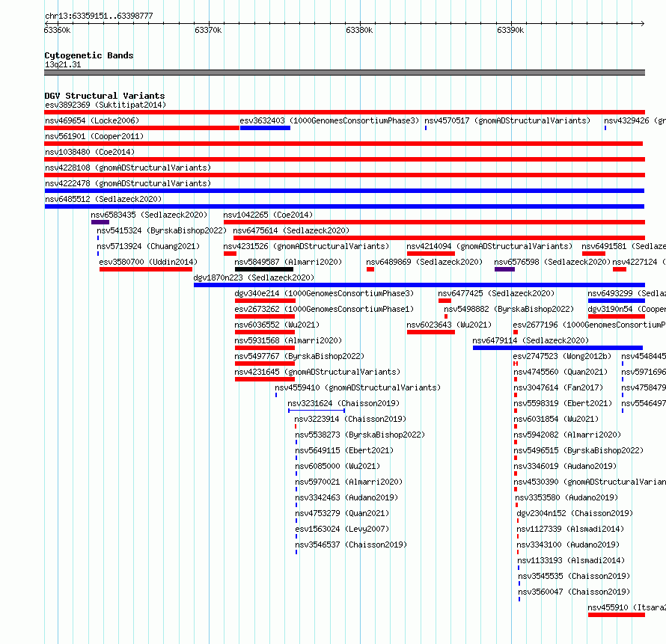Click nsv6085000 (Wu2021) label
This screenshot has height=644, width=666.
tap(337, 466)
